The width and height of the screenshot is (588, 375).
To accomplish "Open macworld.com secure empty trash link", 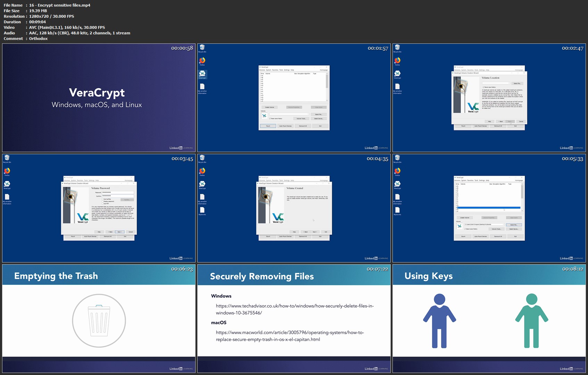I will (x=290, y=336).
